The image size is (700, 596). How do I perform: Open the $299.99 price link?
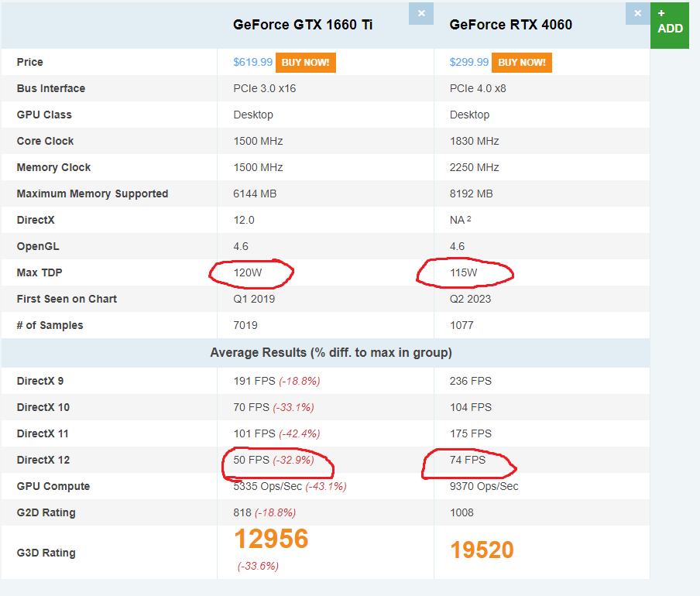point(469,62)
